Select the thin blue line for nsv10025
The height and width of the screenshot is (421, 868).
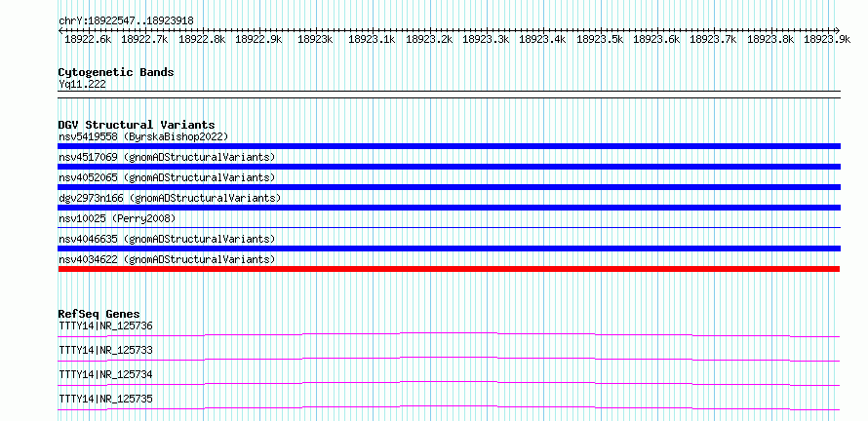[x=449, y=227]
